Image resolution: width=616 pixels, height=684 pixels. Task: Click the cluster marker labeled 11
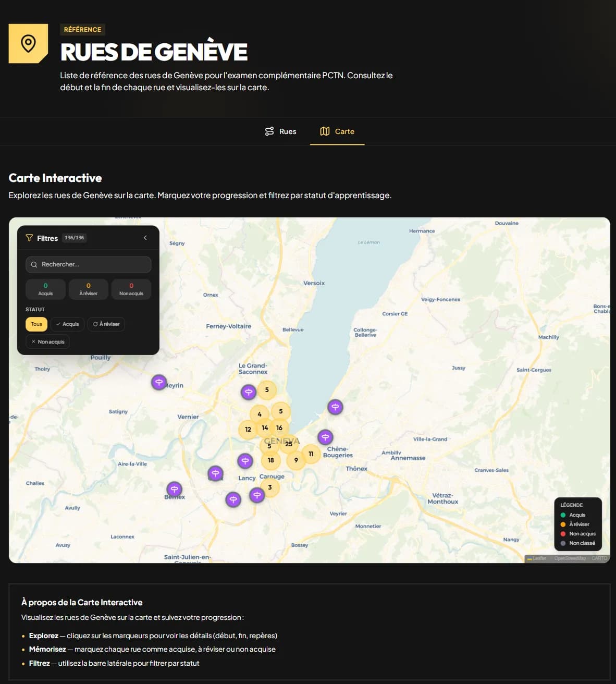click(x=311, y=454)
